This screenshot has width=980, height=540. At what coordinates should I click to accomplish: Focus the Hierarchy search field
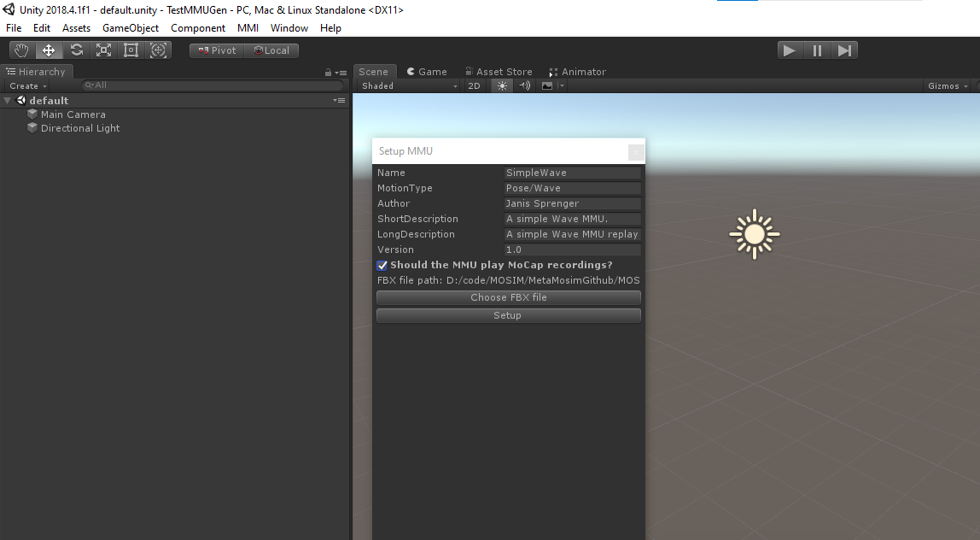[x=213, y=85]
